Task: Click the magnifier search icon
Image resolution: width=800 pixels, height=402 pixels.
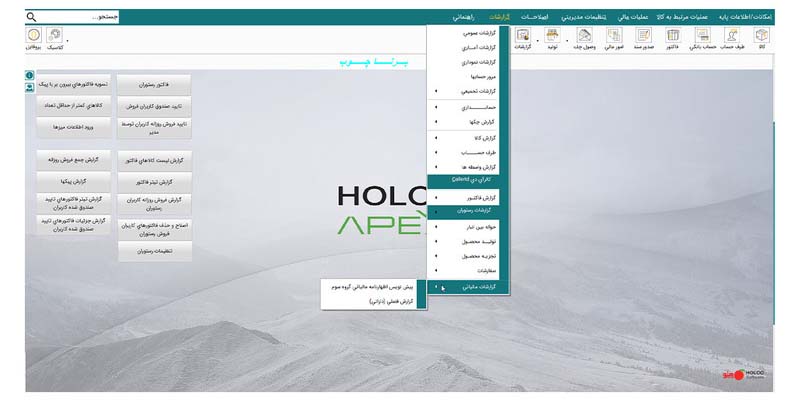Action: 32,17
